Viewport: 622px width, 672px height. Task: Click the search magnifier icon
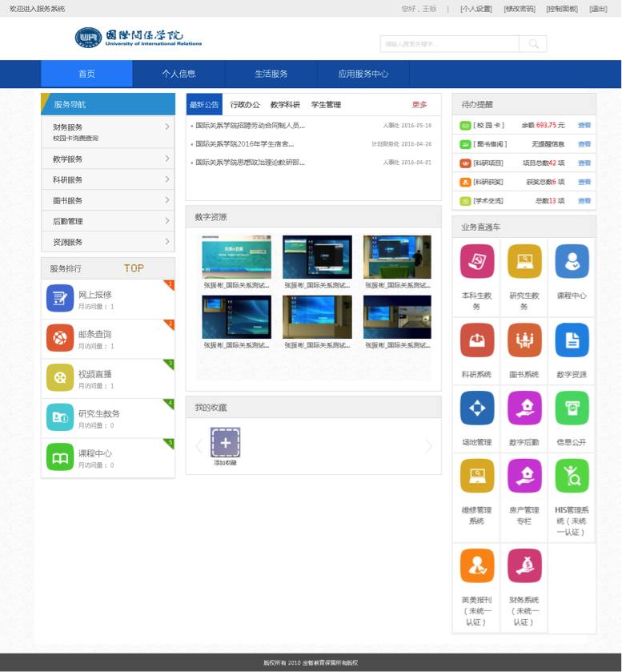pyautogui.click(x=533, y=44)
